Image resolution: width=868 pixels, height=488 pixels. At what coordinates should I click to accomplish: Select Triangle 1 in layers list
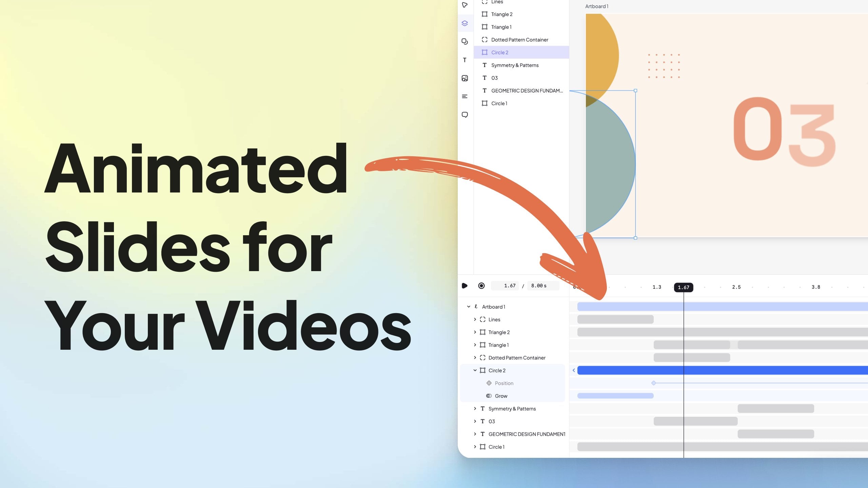click(x=521, y=27)
